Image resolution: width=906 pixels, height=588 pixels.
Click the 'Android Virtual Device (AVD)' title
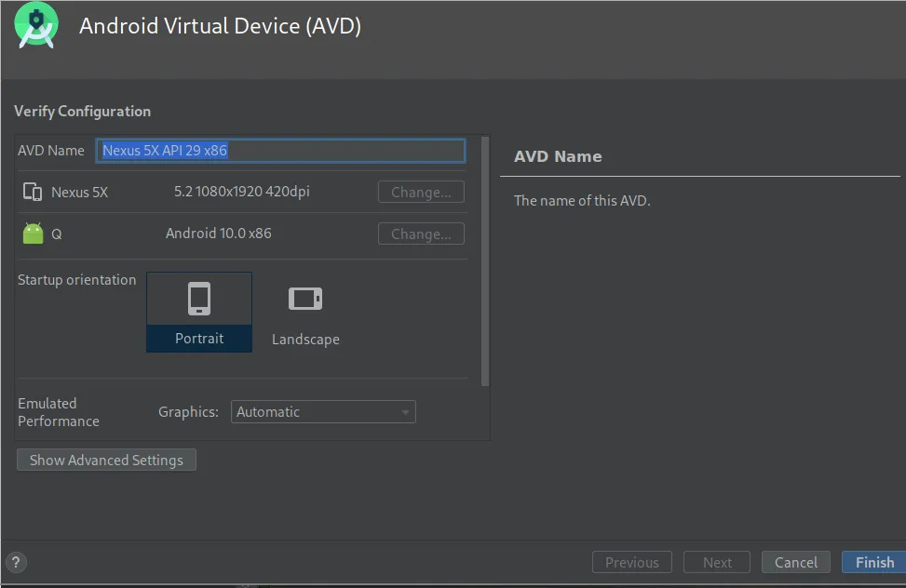coord(220,26)
